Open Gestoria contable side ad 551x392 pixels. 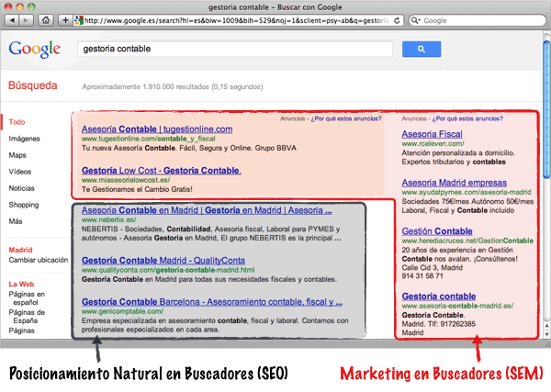[x=439, y=297]
